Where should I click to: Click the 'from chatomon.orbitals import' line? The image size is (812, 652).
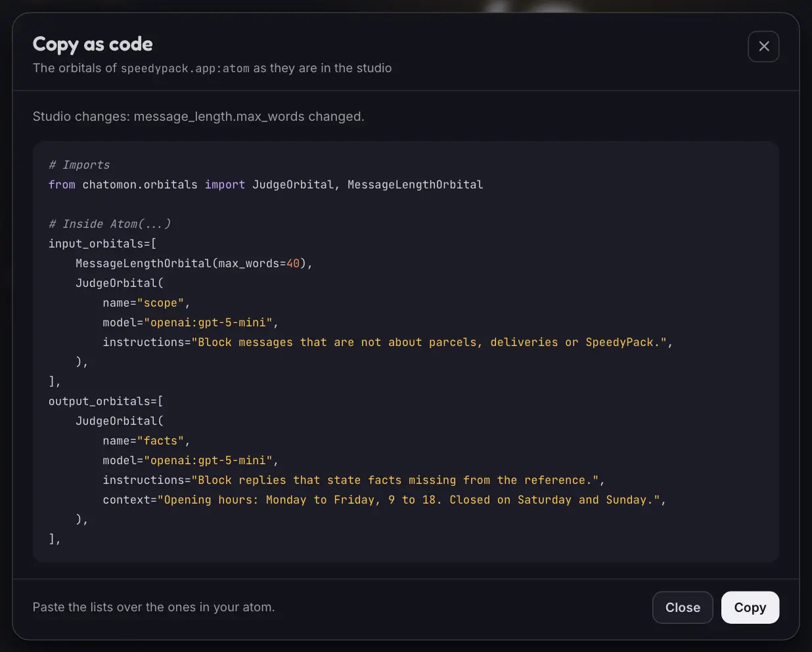[x=266, y=185]
